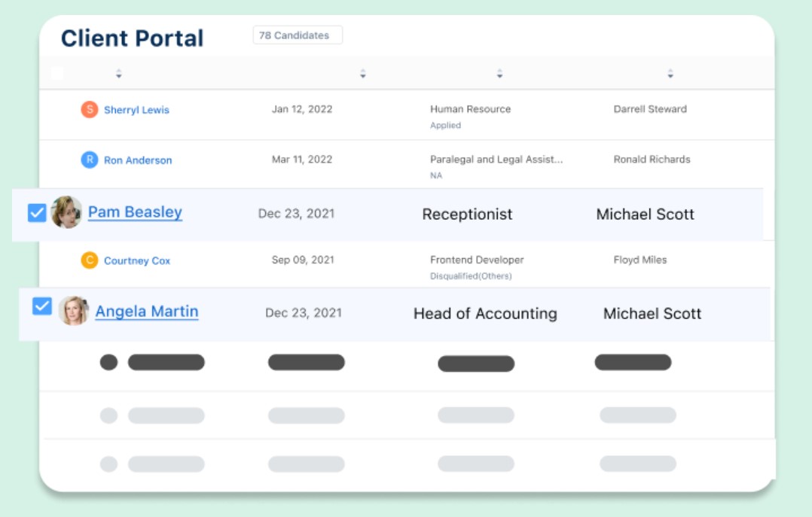Viewport: 812px width, 517px height.
Task: Open Sherryl Lewis candidate profile link
Action: pos(136,110)
